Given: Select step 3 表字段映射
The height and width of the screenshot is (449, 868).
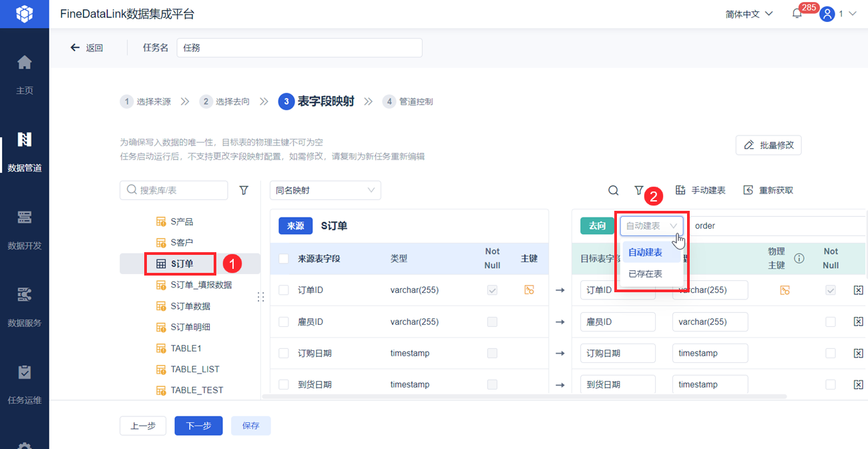Looking at the screenshot, I should 316,101.
